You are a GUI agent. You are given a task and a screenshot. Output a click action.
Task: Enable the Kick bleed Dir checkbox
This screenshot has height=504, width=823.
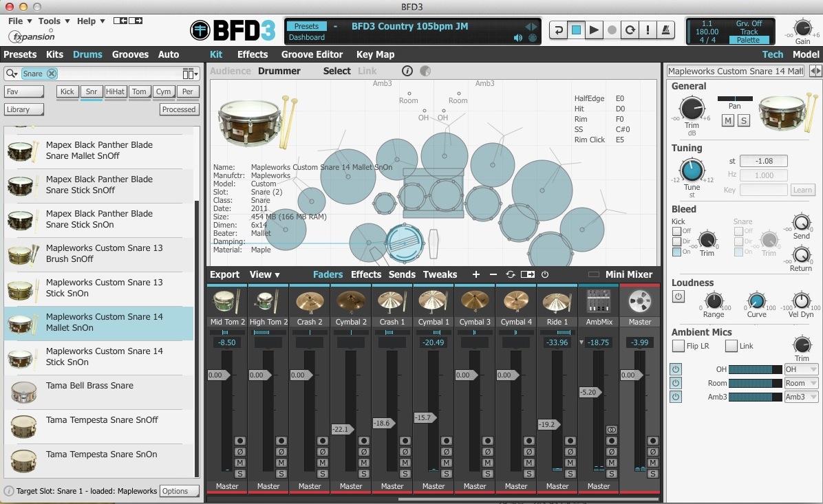point(676,241)
